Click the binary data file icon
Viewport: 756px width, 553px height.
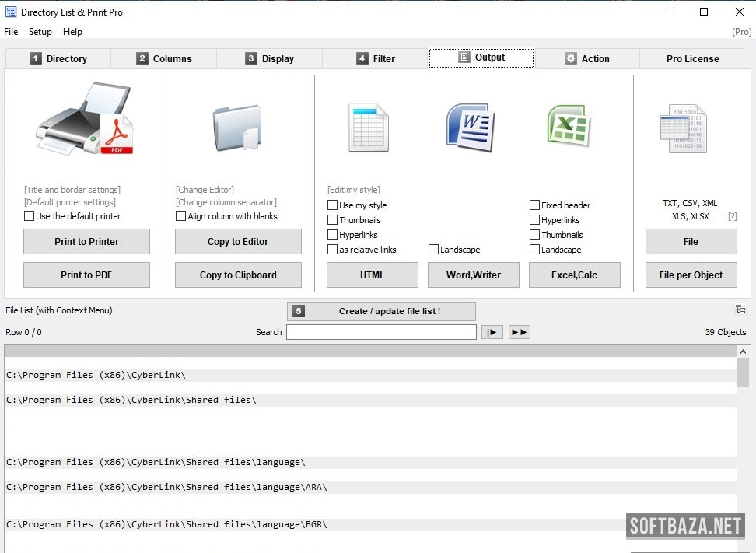coord(683,129)
